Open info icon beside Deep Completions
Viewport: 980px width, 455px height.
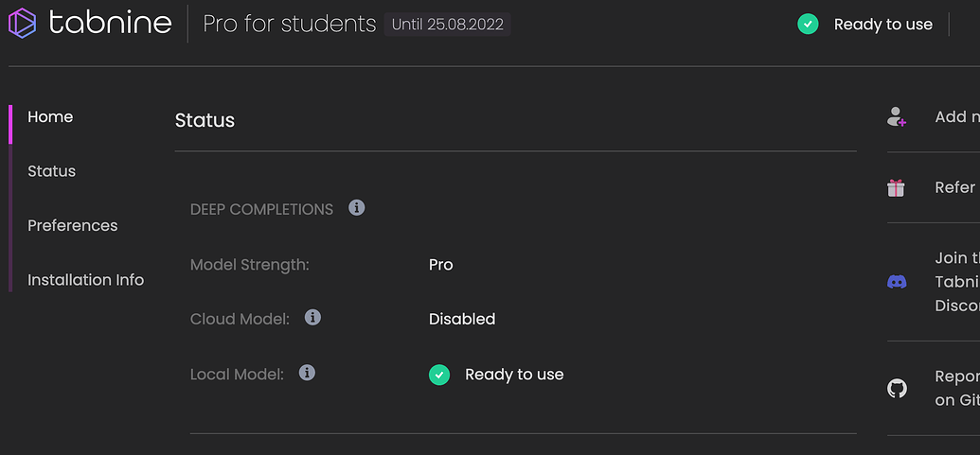[x=357, y=207]
